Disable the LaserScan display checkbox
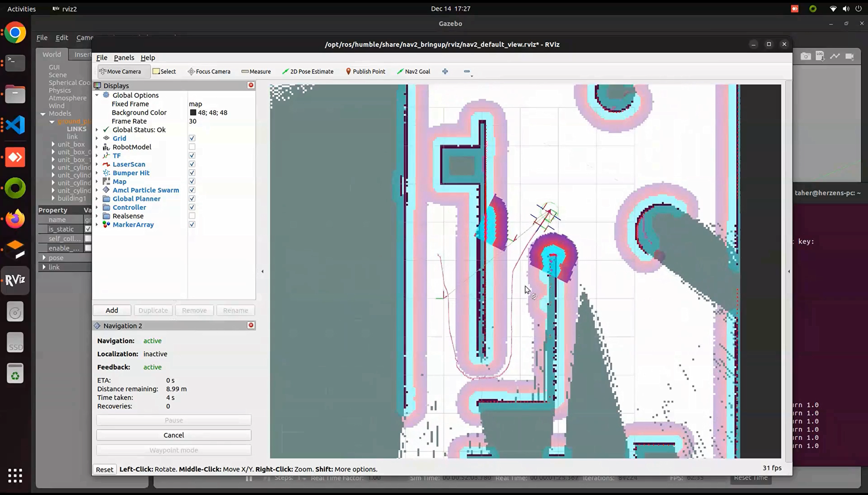The image size is (868, 495). pyautogui.click(x=192, y=164)
